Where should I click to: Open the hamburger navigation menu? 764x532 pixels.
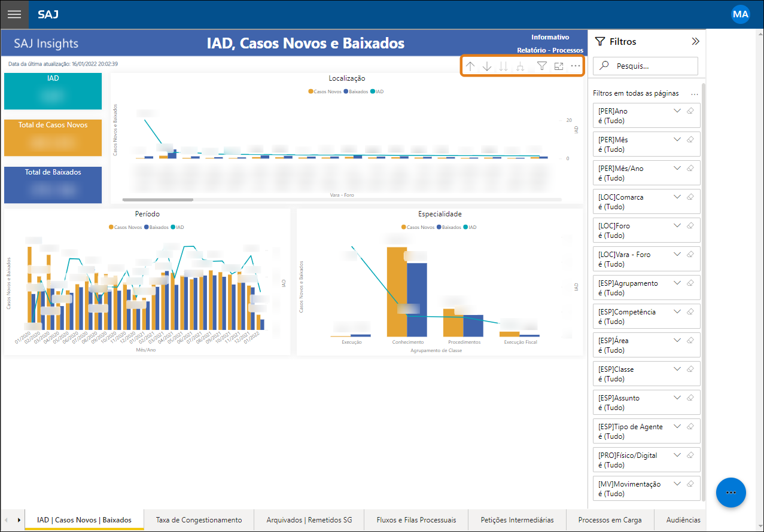[x=14, y=14]
